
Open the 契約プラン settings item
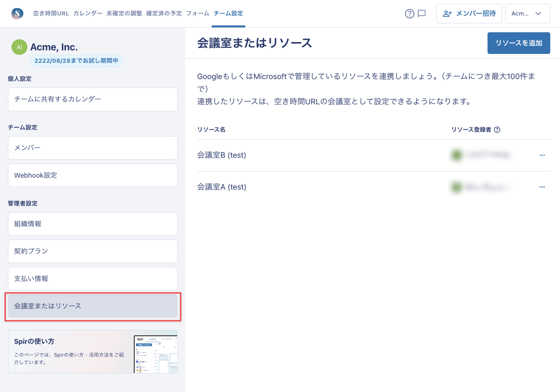[93, 251]
